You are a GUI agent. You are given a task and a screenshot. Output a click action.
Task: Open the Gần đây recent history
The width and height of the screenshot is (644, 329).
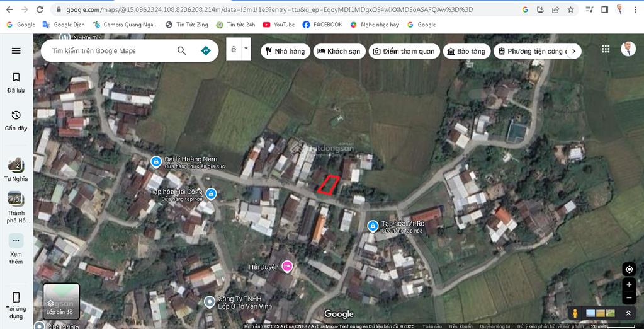[16, 120]
